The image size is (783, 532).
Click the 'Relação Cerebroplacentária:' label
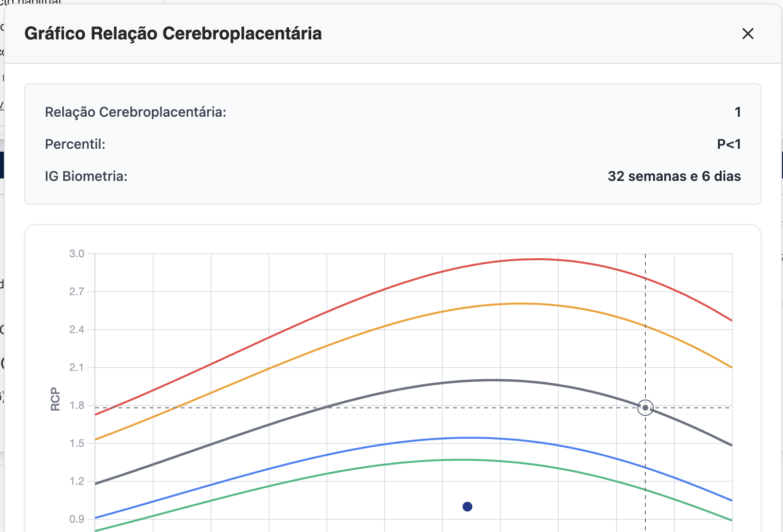135,112
